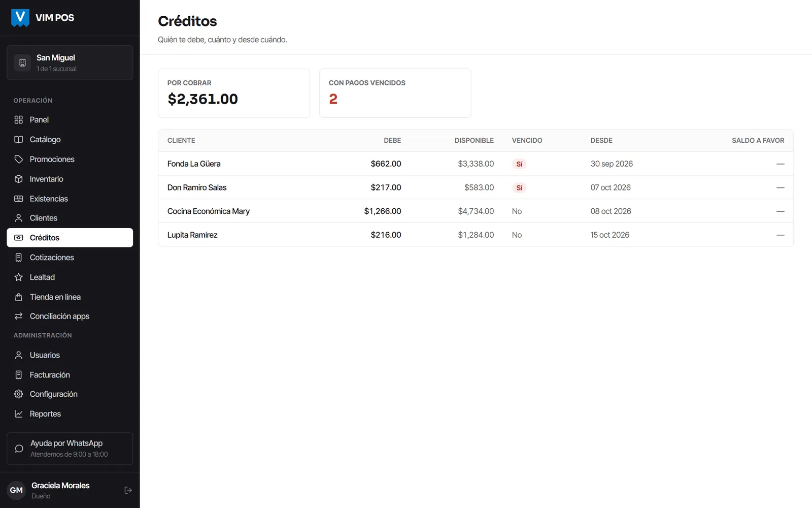Click the Conciliación apps arrows icon
The image size is (812, 508).
pos(19,316)
